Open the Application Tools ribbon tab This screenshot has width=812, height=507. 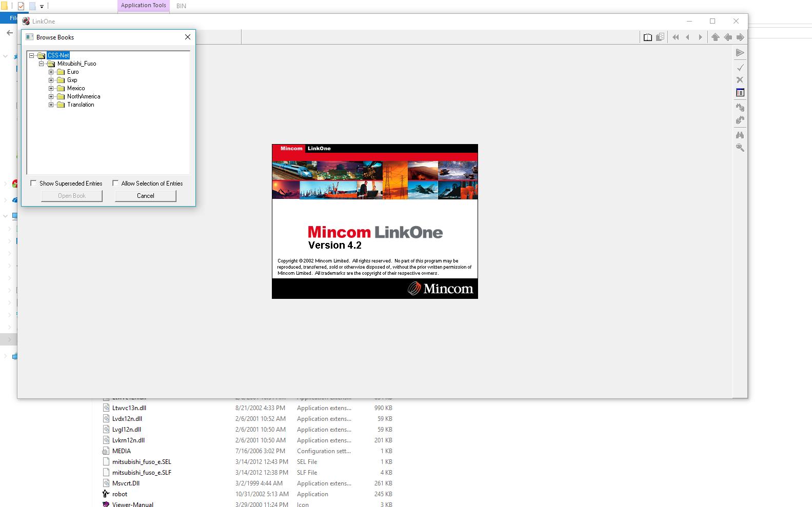tap(144, 6)
